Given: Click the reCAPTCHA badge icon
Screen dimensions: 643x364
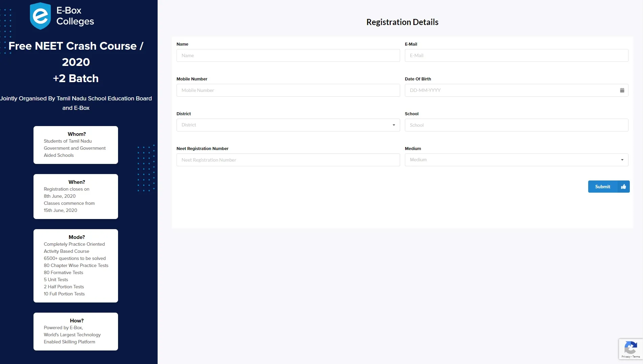Looking at the screenshot, I should tap(630, 347).
